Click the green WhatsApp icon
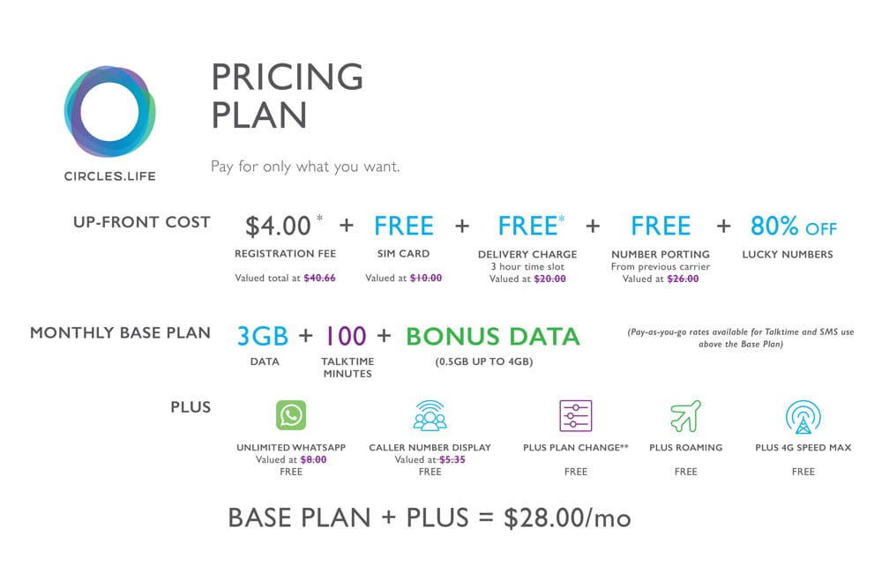This screenshot has height=588, width=882. point(290,414)
